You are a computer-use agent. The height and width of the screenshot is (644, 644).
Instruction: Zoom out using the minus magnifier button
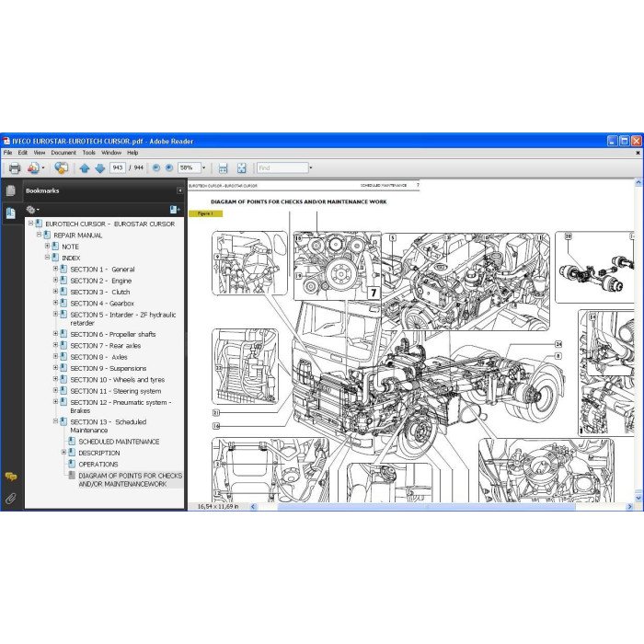[x=156, y=167]
